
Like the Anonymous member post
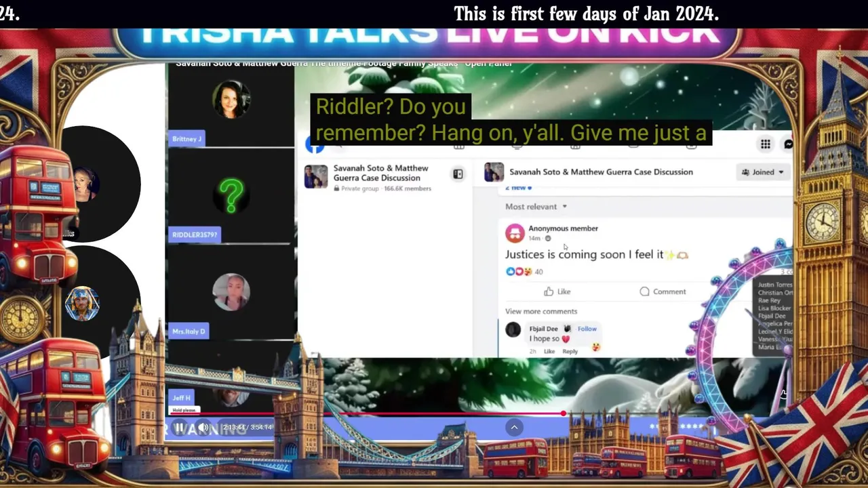[x=557, y=291]
